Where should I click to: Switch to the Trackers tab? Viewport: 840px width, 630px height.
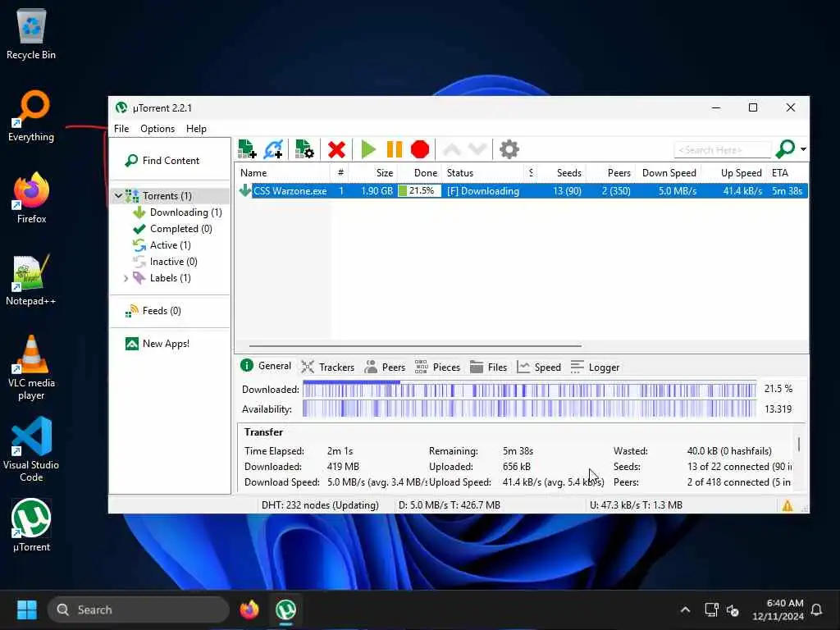pyautogui.click(x=328, y=367)
